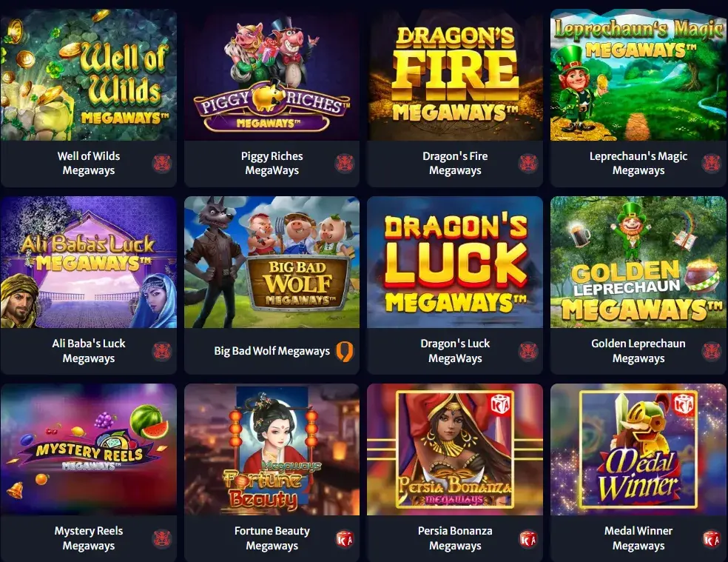Click the Quickspin icon beside Big Bad Wolf Megaways
This screenshot has width=728, height=562.
[345, 351]
